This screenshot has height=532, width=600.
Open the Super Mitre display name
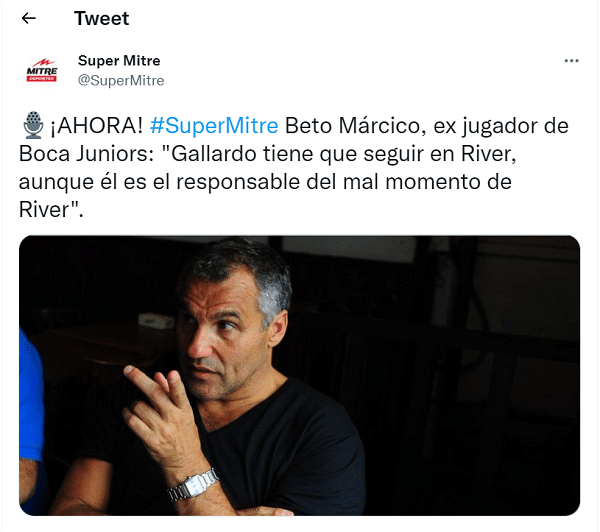pos(119,60)
